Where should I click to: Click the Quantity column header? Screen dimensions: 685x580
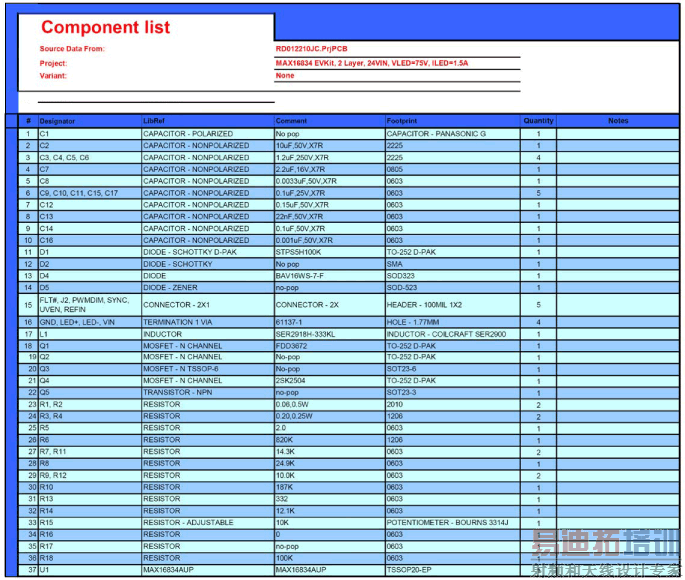click(538, 121)
